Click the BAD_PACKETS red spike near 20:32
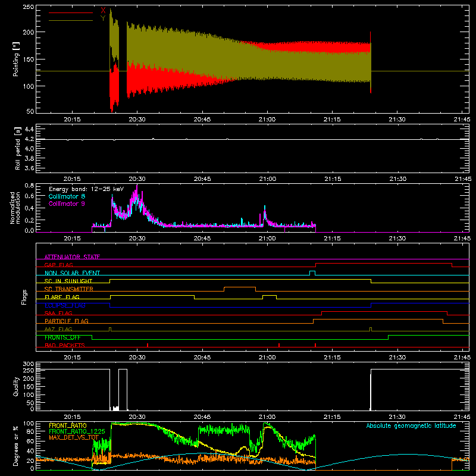 click(148, 345)
